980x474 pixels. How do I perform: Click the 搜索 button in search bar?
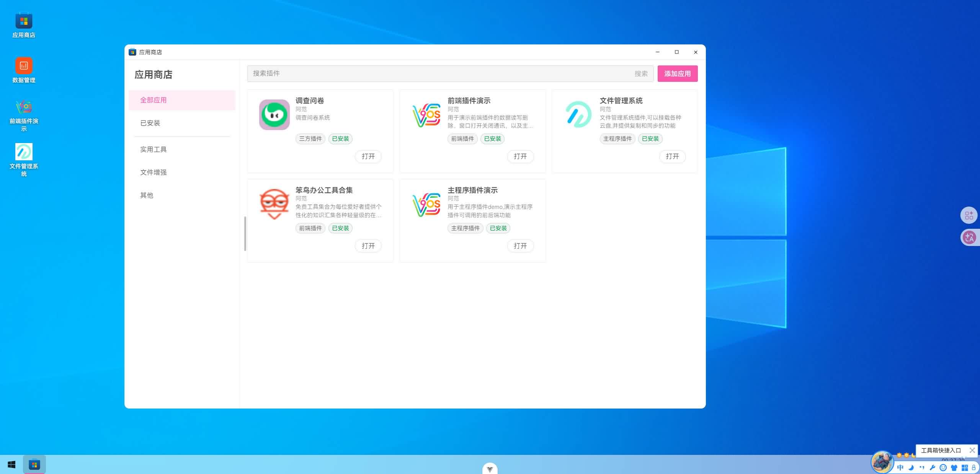641,74
